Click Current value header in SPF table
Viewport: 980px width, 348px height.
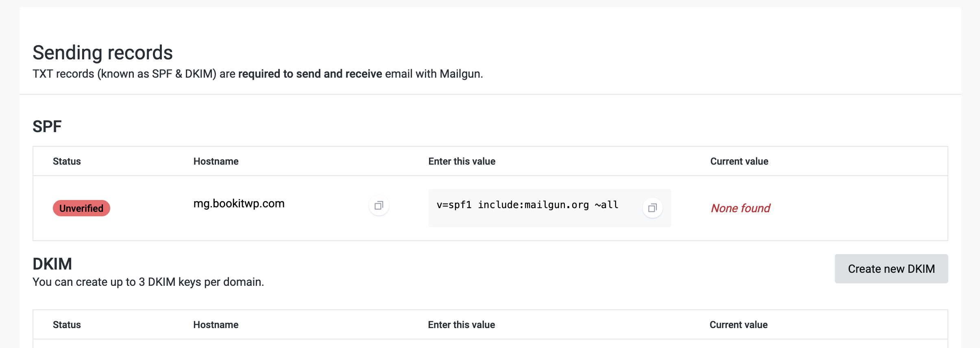[739, 161]
